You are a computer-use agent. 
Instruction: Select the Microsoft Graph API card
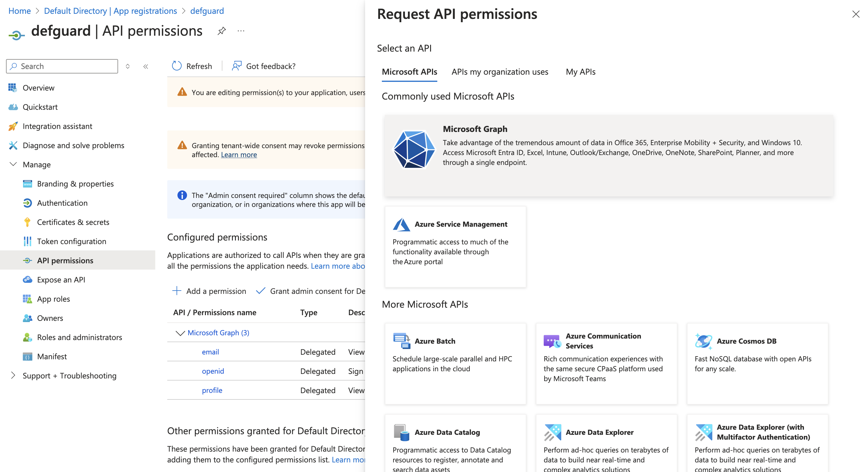(x=608, y=155)
